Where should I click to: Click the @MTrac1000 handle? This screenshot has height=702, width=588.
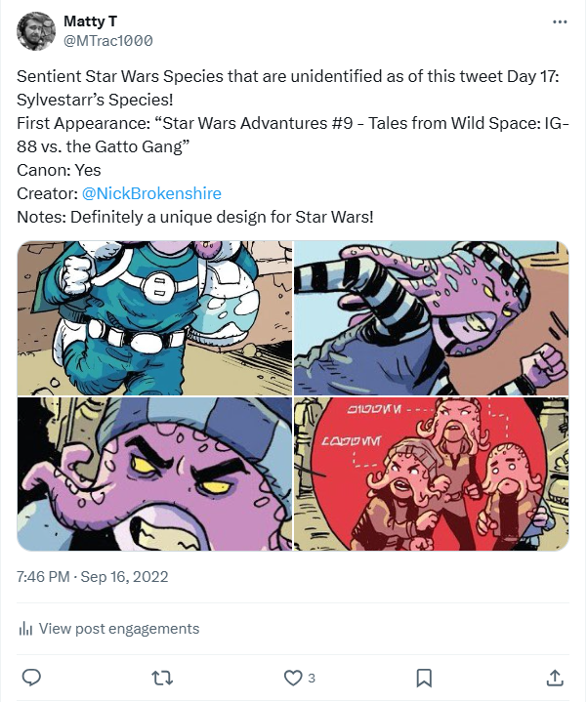point(107,40)
